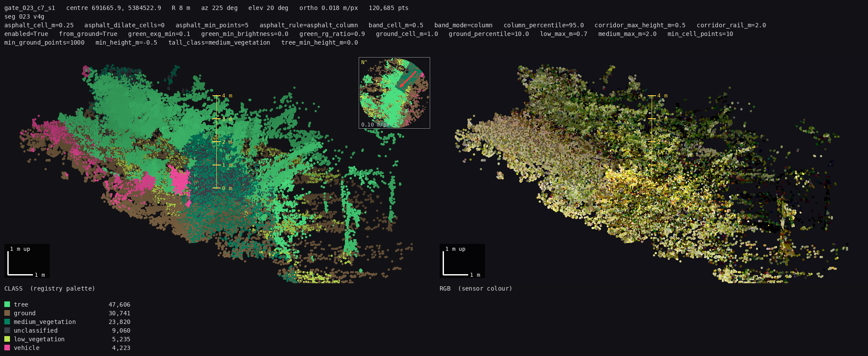Click the vehicle legend label
This screenshot has height=356, width=868.
coord(26,348)
